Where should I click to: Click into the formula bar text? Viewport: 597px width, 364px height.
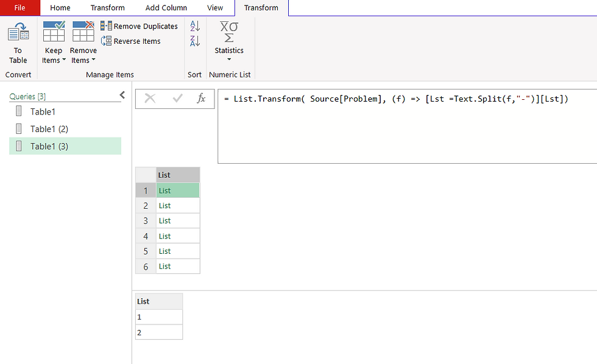pos(396,99)
